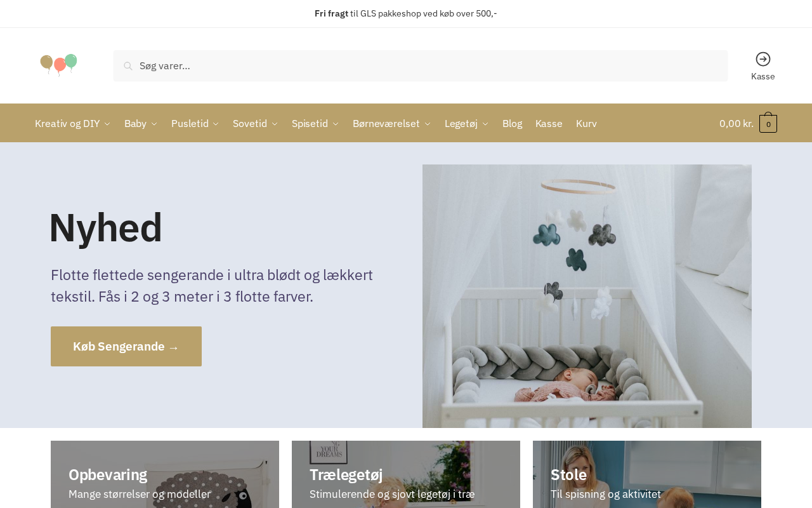This screenshot has height=508, width=812.
Task: Expand the Kreativ og DIY menu chevron
Action: coord(107,124)
